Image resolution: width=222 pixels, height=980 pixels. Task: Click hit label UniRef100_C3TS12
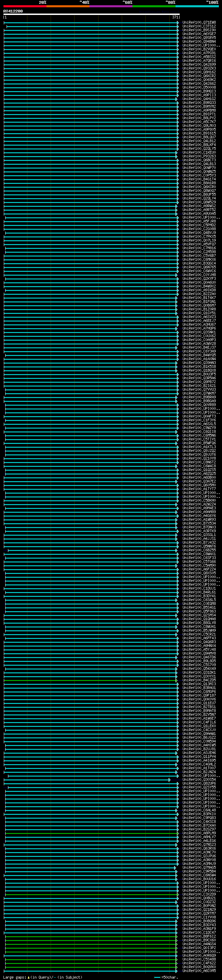(x=199, y=26)
